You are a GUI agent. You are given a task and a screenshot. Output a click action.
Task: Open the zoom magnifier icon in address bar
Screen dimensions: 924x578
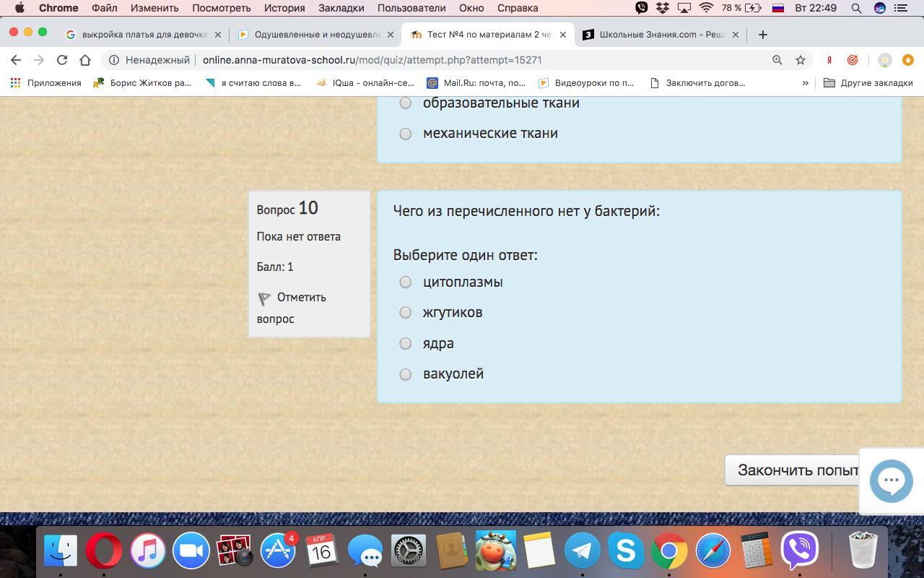click(777, 60)
